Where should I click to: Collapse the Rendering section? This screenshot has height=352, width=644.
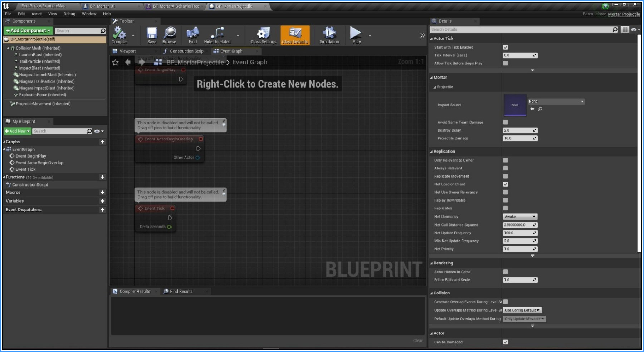coord(431,263)
